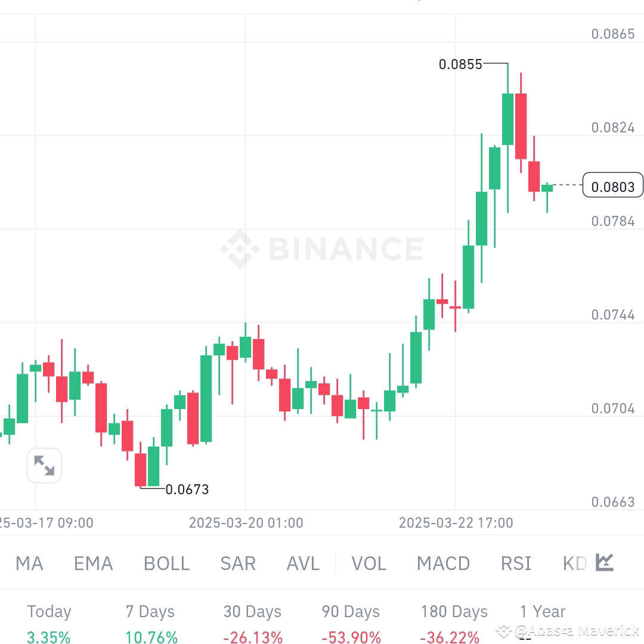Show the VOL volume indicator
644x644 pixels.
point(369,563)
